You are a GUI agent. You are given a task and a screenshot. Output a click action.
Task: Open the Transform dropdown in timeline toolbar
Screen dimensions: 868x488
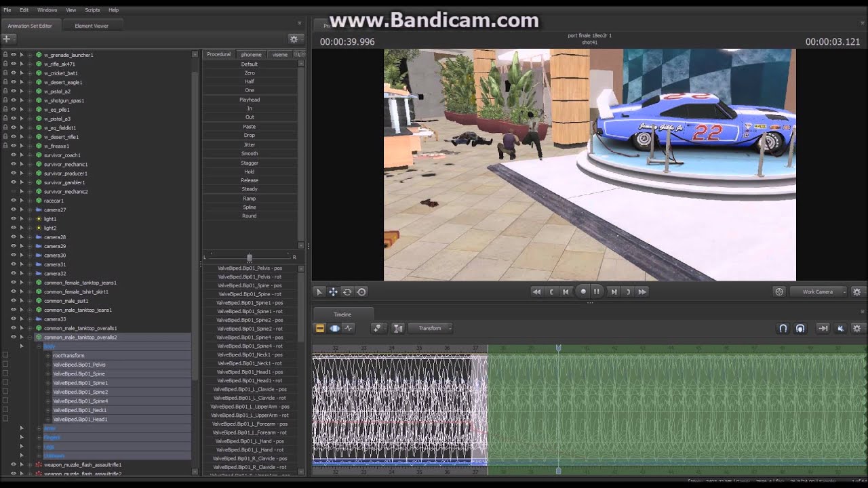[431, 328]
